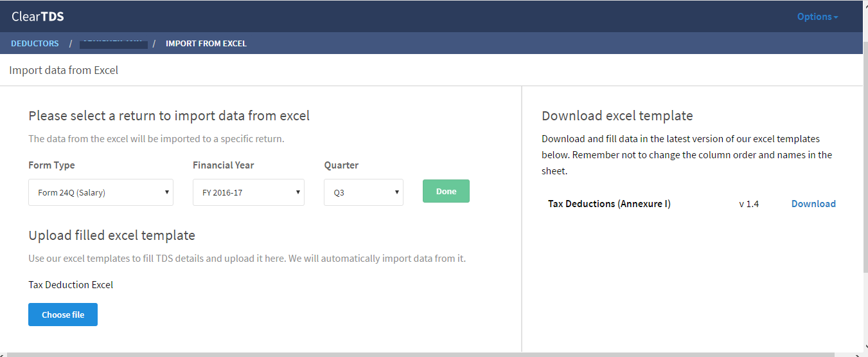
Task: Download the Tax Deductions template
Action: click(x=813, y=204)
